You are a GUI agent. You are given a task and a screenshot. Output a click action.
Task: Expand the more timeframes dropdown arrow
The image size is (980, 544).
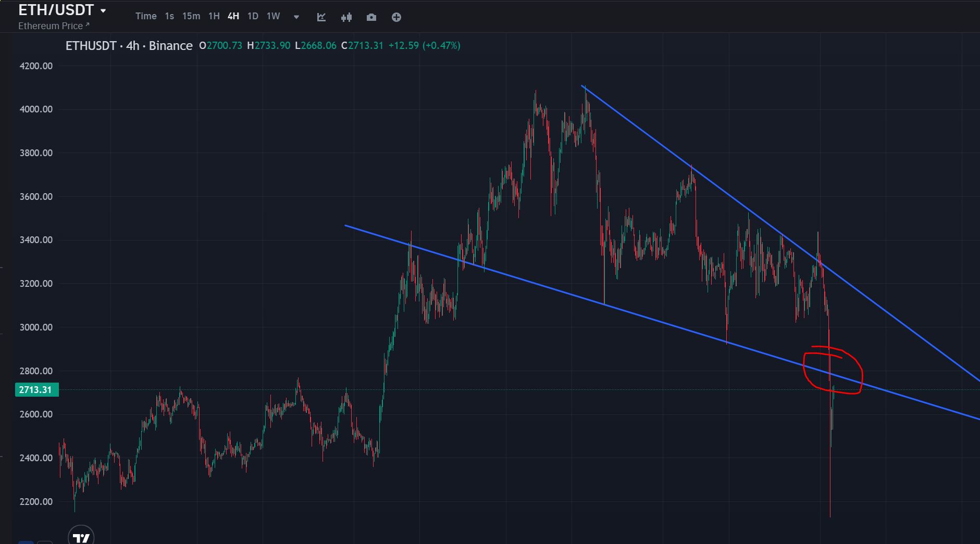point(296,17)
